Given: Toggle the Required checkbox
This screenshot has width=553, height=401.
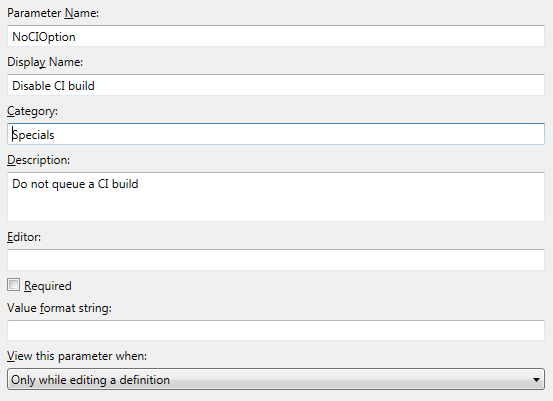Looking at the screenshot, I should point(13,285).
